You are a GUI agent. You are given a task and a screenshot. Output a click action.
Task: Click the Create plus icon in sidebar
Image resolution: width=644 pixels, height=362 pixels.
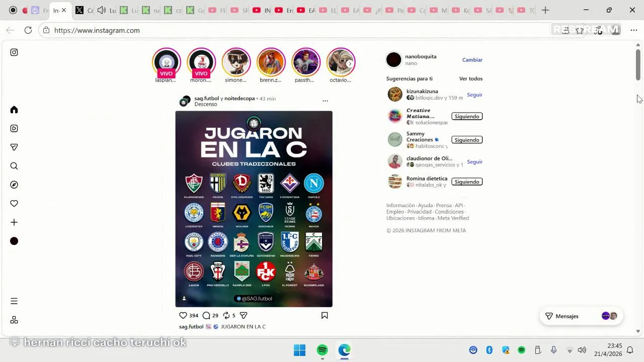click(x=14, y=222)
